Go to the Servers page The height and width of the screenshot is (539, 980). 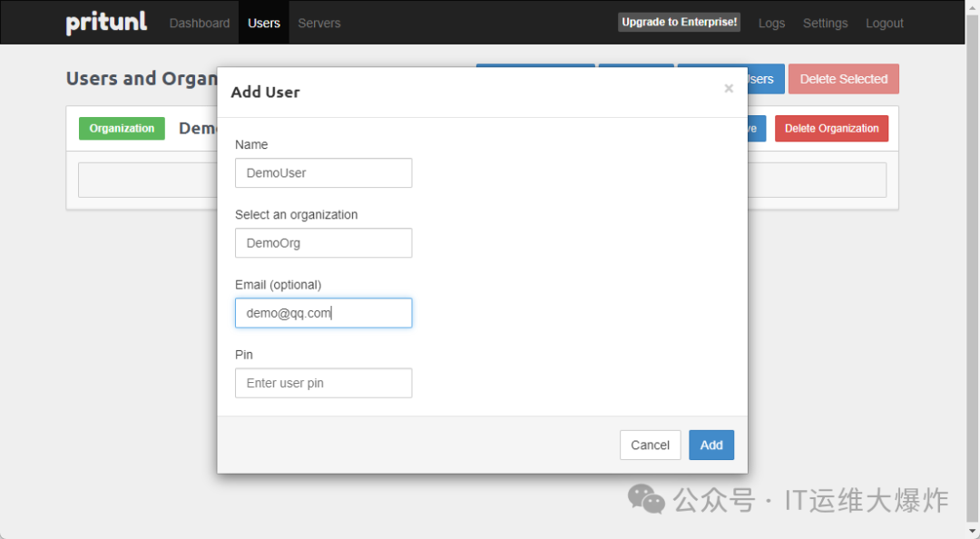(319, 23)
